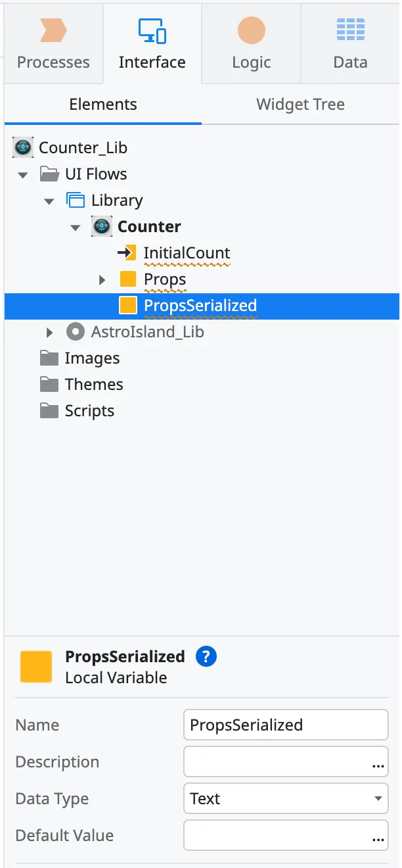
Task: Click the PropsSerialized help question mark icon
Action: [x=206, y=656]
